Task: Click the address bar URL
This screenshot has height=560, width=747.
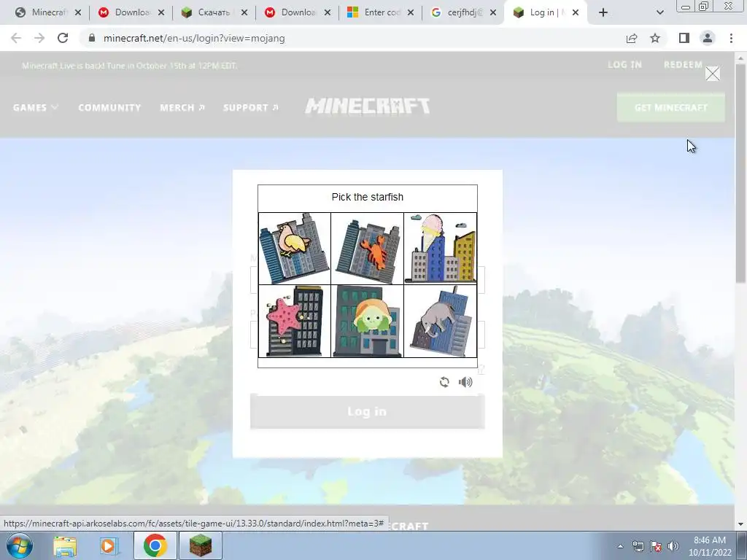Action: pos(194,38)
